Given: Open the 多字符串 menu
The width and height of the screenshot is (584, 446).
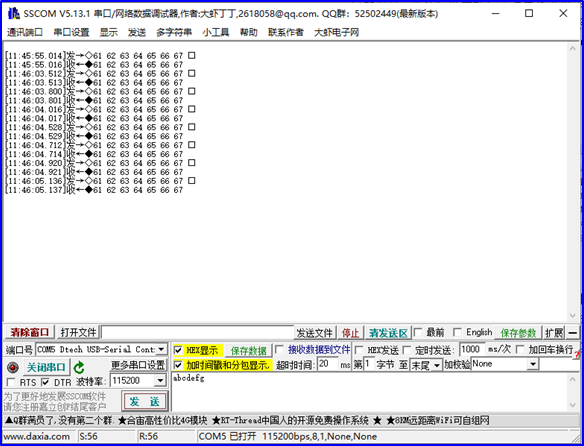Looking at the screenshot, I should click(x=174, y=32).
